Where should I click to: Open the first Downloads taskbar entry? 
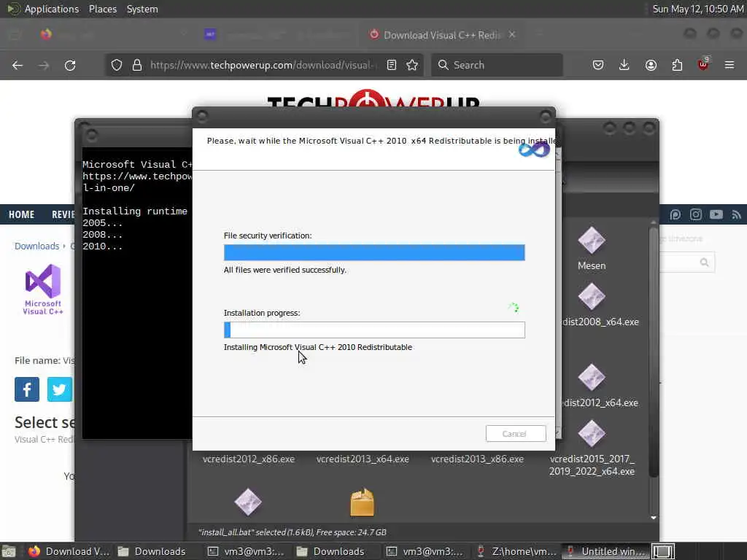click(x=152, y=551)
